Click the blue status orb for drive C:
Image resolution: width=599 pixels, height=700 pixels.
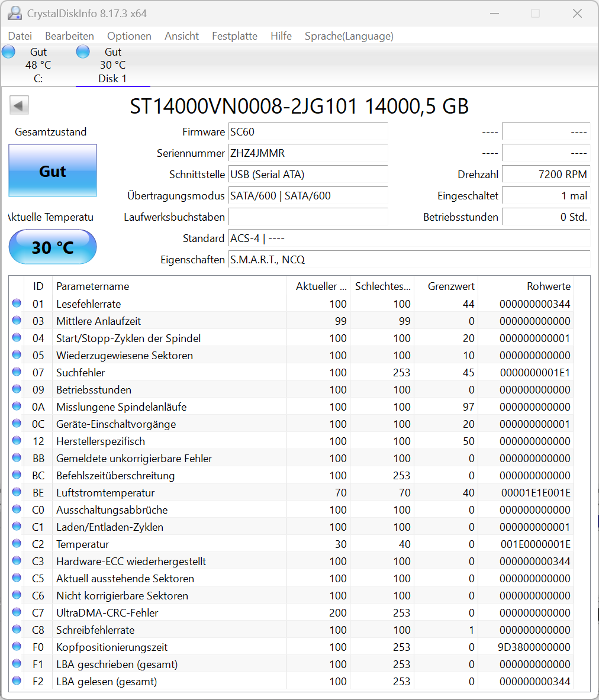8,52
